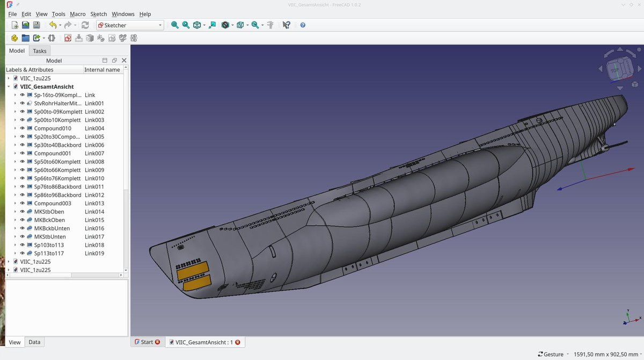The width and height of the screenshot is (644, 360).
Task: Click the Create group folder icon
Action: (25, 38)
